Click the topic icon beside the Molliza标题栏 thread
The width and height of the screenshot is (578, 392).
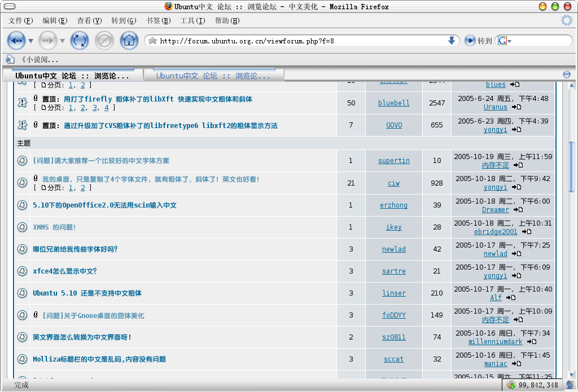pyautogui.click(x=22, y=359)
